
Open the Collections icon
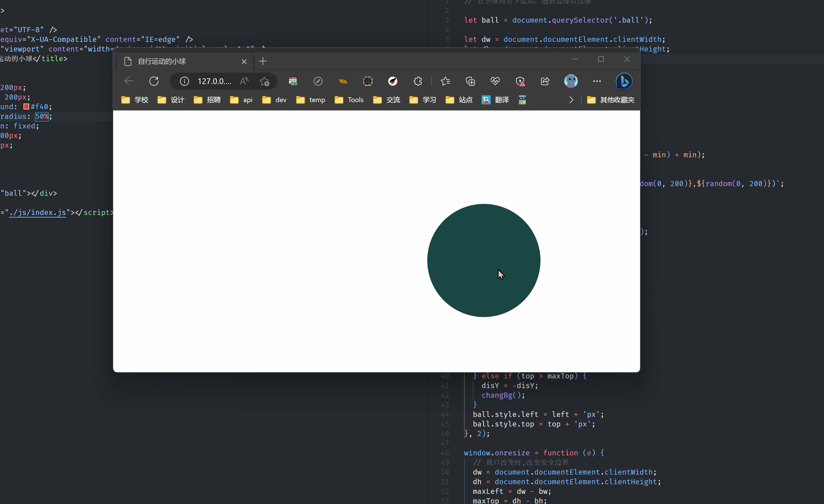[x=470, y=81]
